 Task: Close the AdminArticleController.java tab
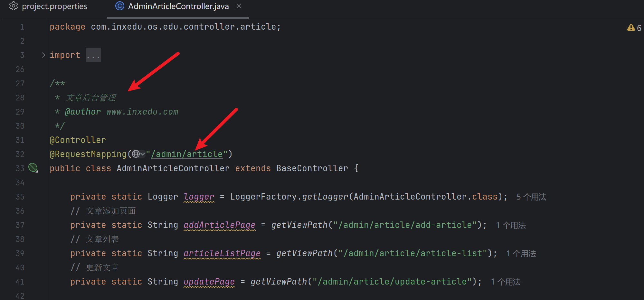[x=239, y=6]
